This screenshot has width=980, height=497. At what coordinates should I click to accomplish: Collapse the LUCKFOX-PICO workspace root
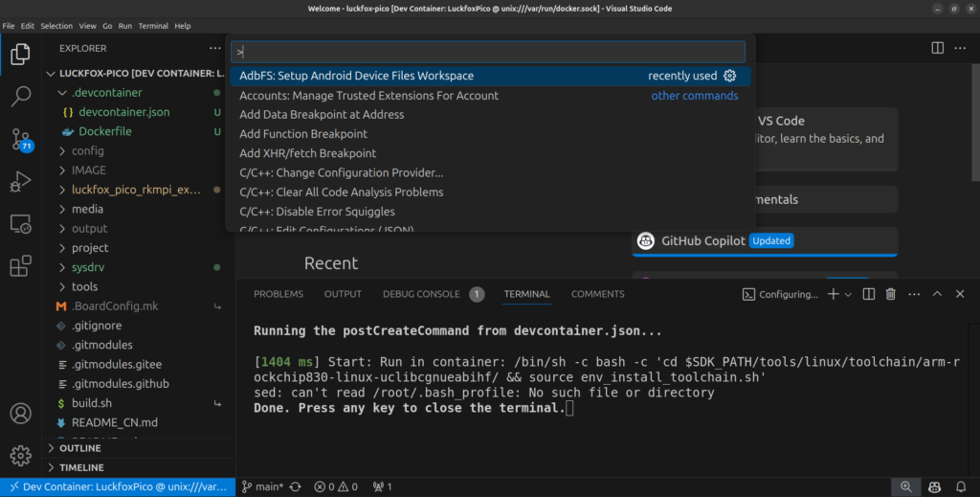tap(139, 73)
